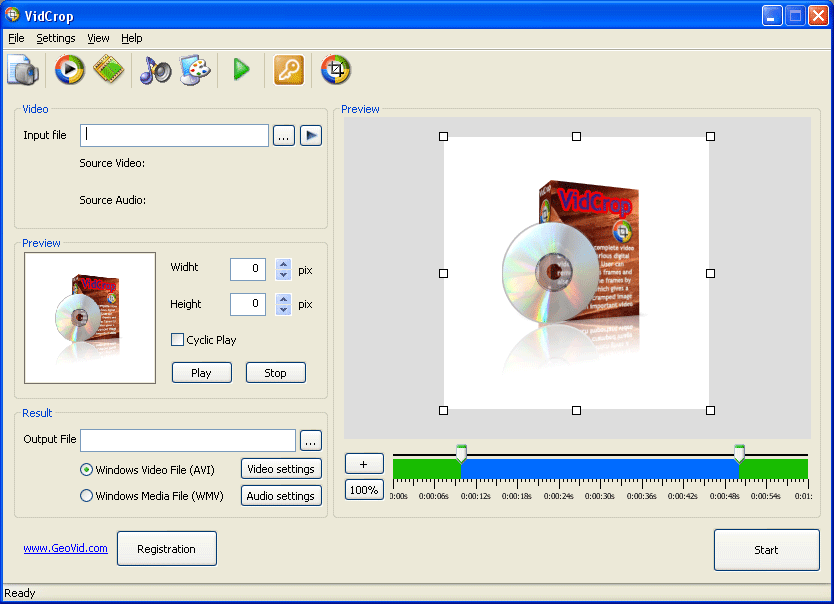Click the left trim slider handle
The image size is (834, 604).
(x=462, y=454)
